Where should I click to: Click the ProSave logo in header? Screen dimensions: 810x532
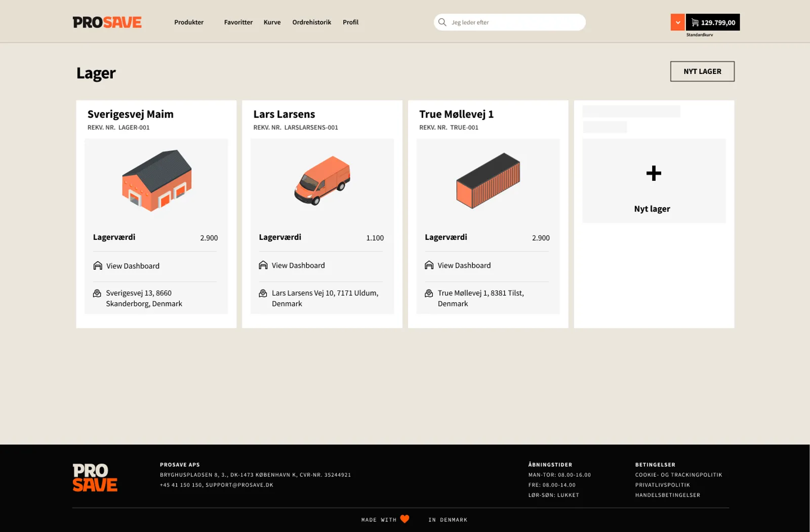107,22
